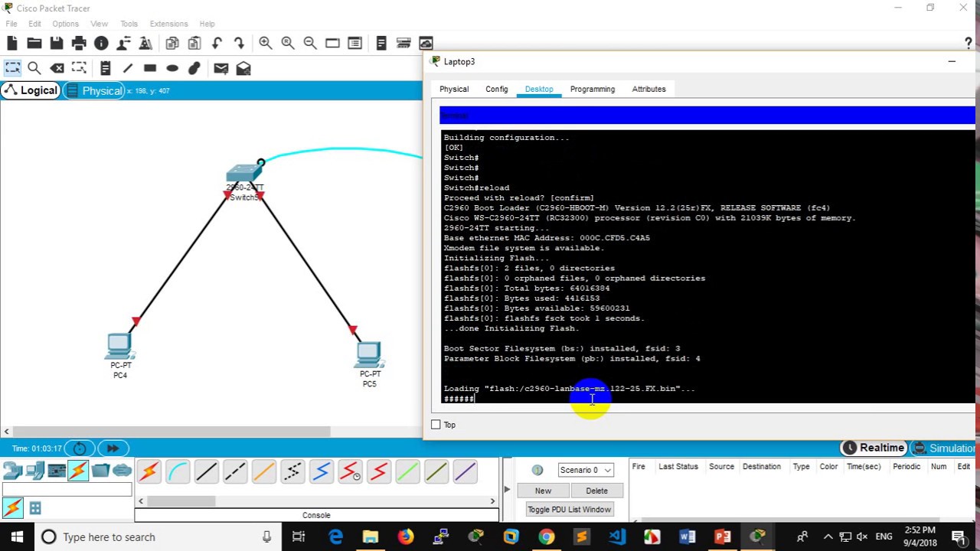Delete the current scenario
This screenshot has height=551, width=980.
[596, 491]
